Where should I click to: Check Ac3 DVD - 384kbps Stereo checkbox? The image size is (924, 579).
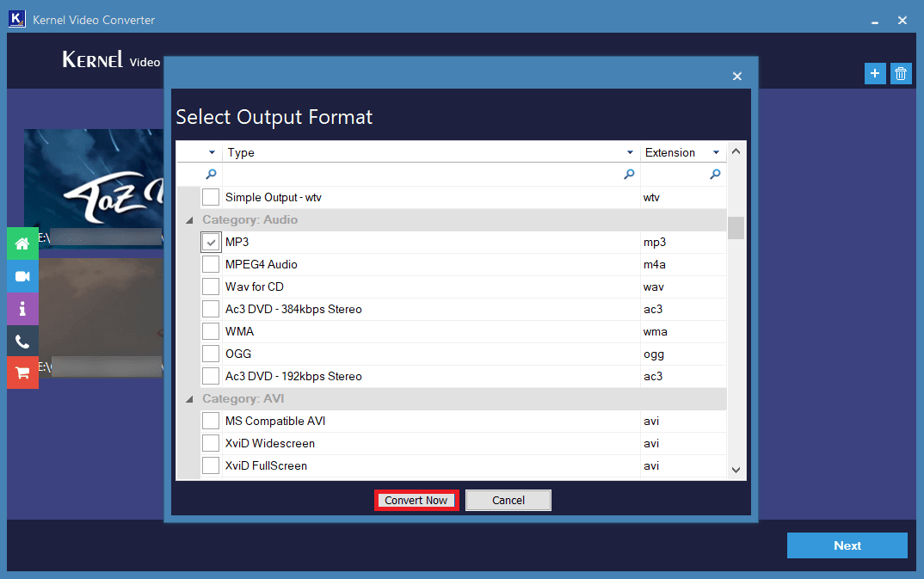211,309
